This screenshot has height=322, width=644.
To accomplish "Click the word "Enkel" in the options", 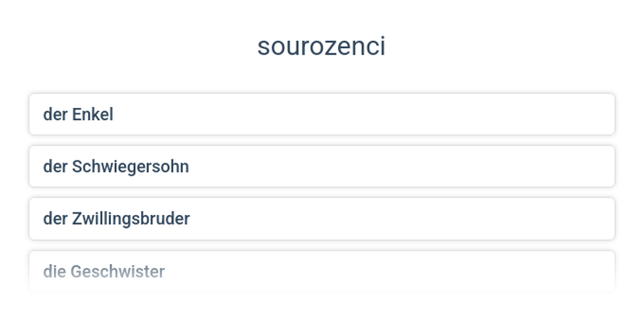I will click(x=93, y=114).
